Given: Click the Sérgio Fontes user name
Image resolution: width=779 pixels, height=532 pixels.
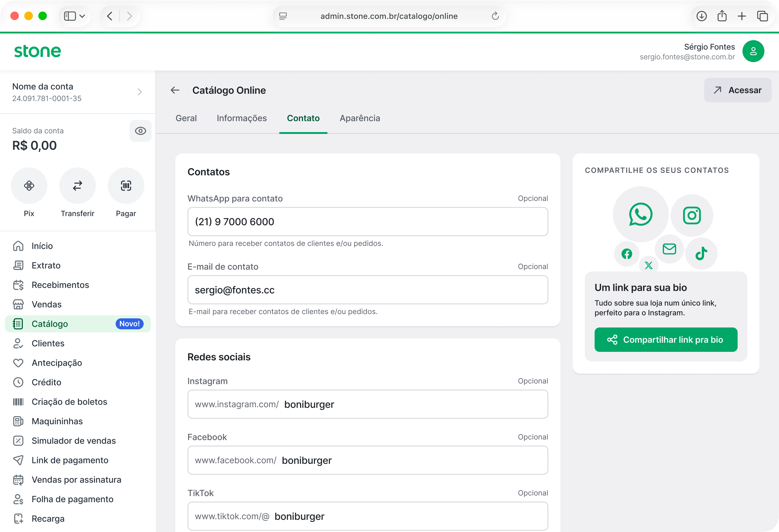Looking at the screenshot, I should tap(709, 47).
